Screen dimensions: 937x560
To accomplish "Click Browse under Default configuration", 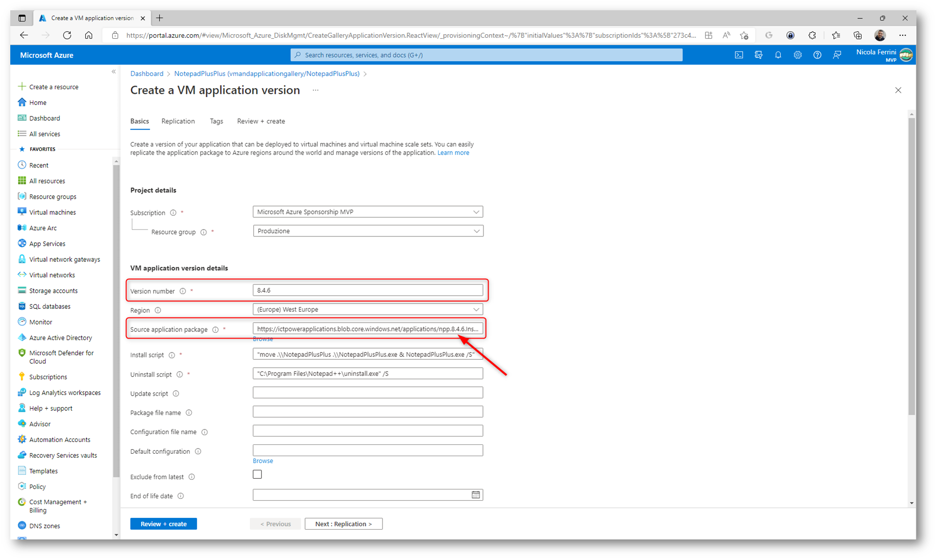I will (x=263, y=461).
